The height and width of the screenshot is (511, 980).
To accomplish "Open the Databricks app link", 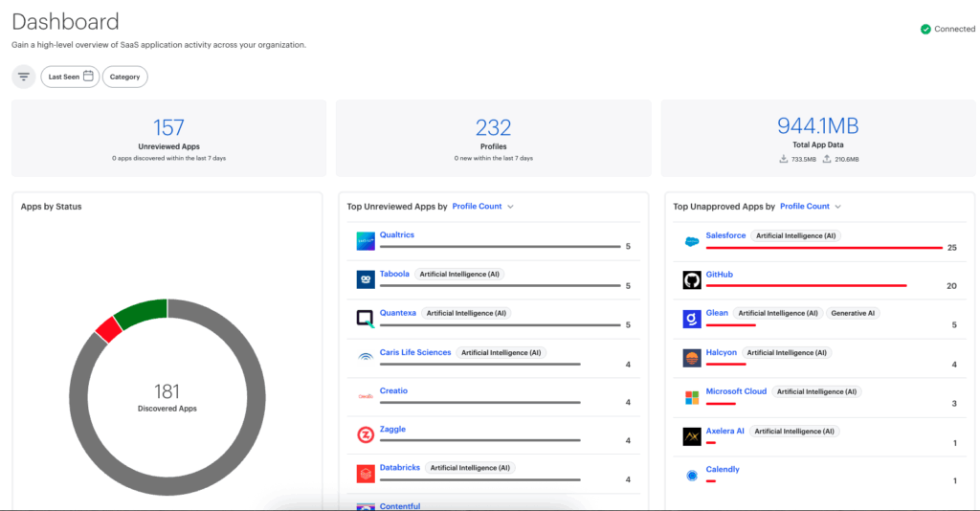I will point(400,467).
